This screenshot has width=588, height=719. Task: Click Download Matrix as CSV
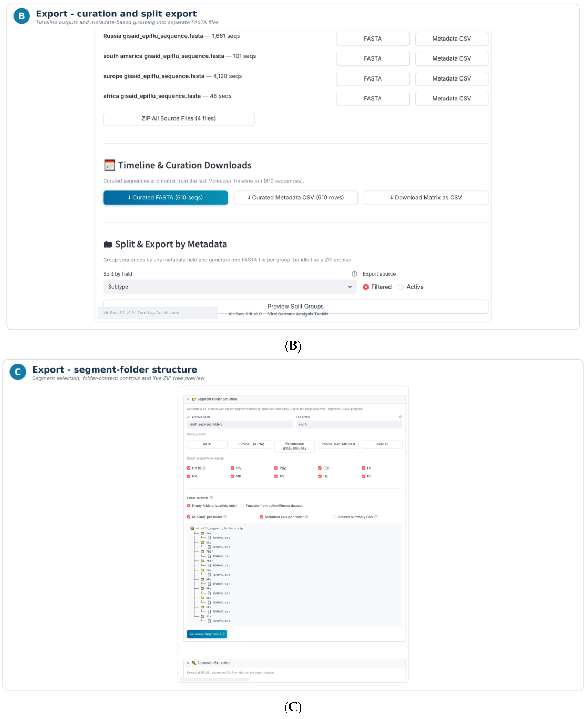[426, 198]
